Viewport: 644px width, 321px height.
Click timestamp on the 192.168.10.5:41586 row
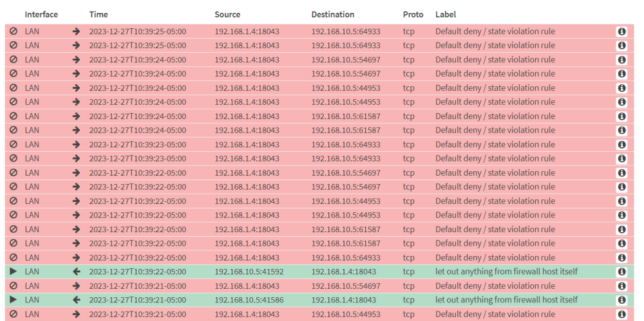click(x=138, y=300)
